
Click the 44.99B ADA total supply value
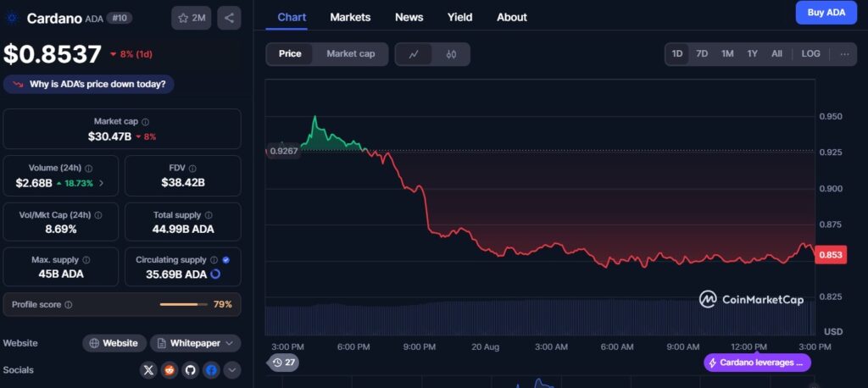tap(183, 229)
